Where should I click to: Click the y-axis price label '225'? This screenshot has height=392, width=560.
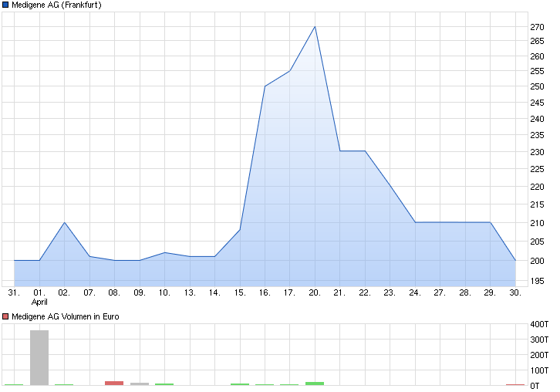click(537, 169)
